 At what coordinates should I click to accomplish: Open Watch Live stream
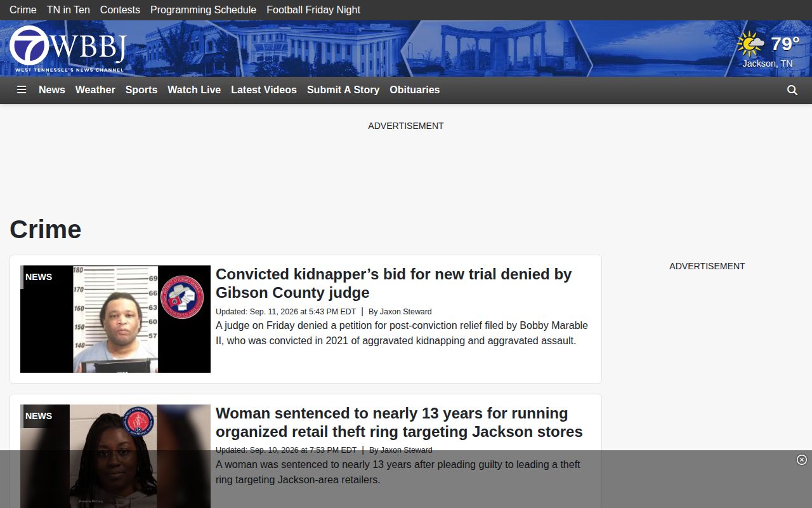194,90
